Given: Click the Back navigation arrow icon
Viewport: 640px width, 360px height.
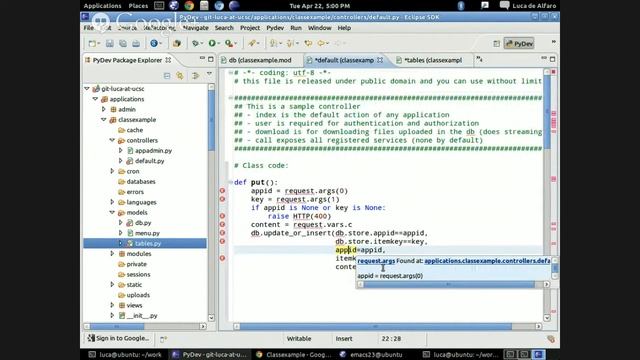Looking at the screenshot, I should [321, 43].
